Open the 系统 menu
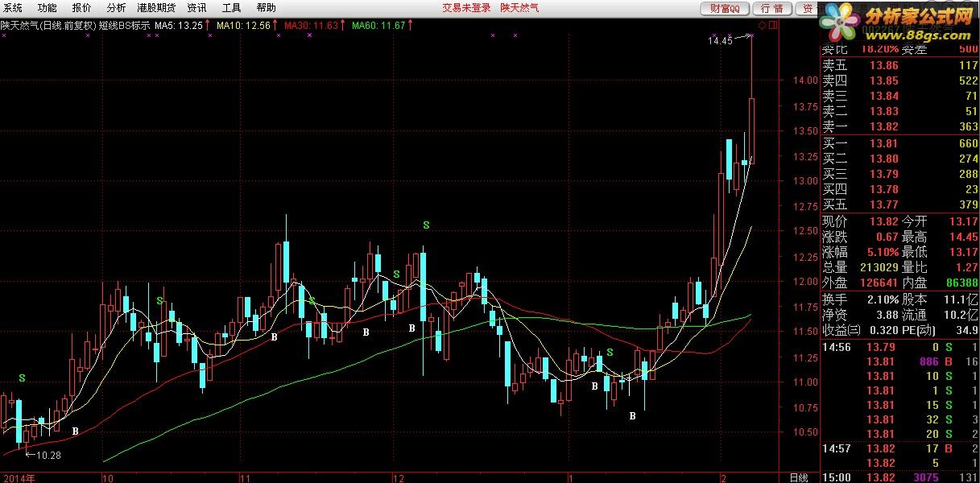The width and height of the screenshot is (980, 483). (13, 8)
